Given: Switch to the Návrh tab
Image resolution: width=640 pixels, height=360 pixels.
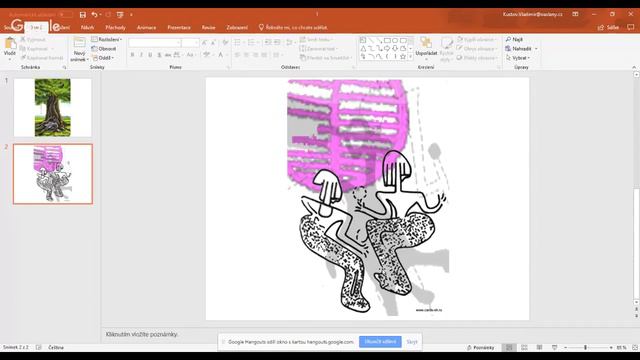Looking at the screenshot, I should 87,27.
